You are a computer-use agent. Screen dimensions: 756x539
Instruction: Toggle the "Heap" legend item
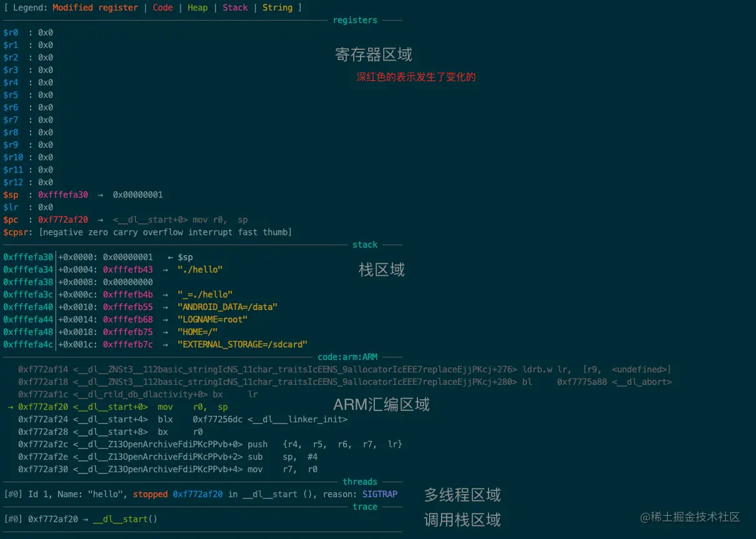pyautogui.click(x=197, y=7)
